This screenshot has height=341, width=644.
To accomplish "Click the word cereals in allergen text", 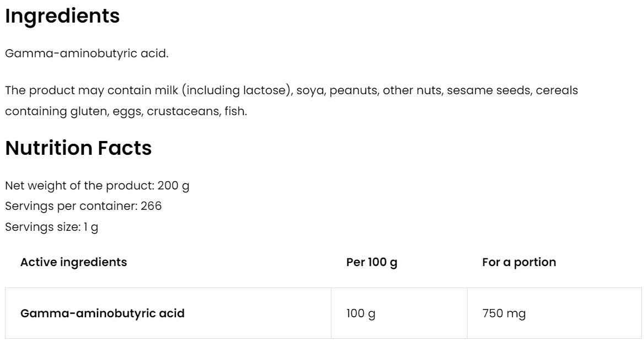I will coord(558,90).
